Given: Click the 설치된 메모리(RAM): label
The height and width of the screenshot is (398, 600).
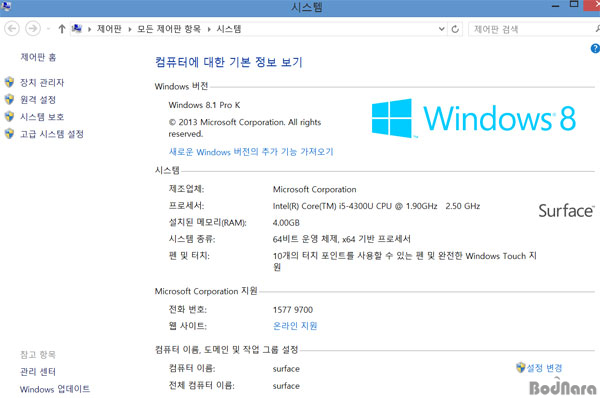Looking at the screenshot, I should (208, 222).
